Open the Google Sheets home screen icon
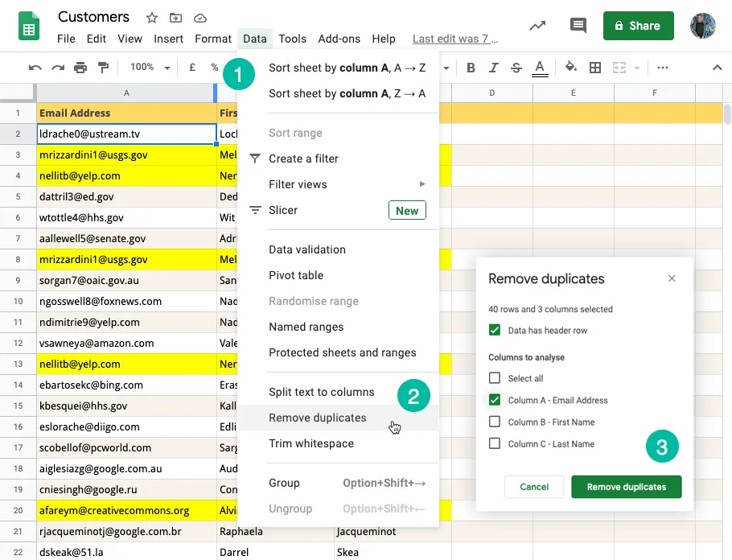Image resolution: width=732 pixels, height=560 pixels. [29, 26]
